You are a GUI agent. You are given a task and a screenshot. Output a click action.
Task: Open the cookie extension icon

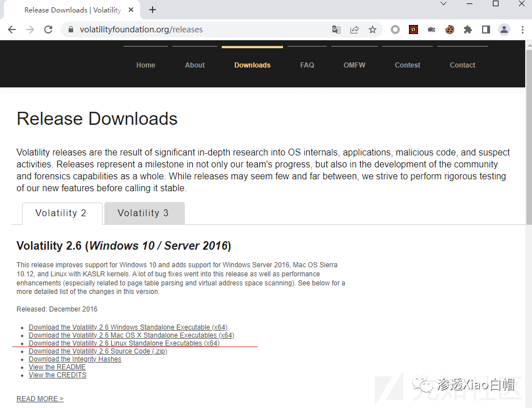450,30
